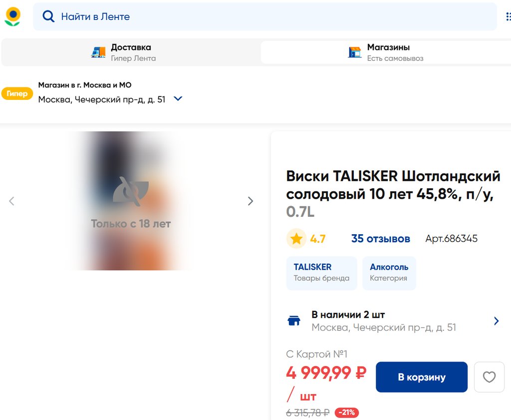Click the Магазины storefront icon

tap(355, 52)
